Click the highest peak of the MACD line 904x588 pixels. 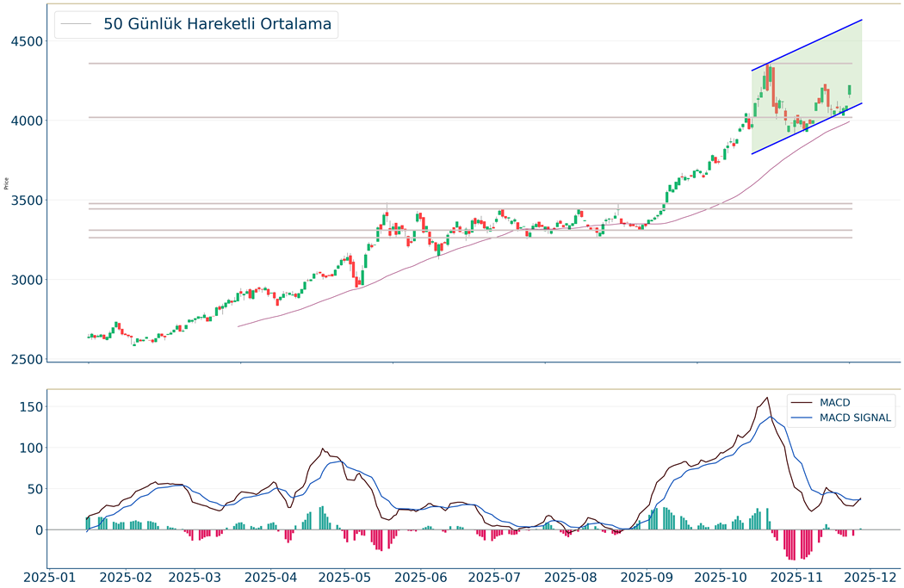point(766,398)
